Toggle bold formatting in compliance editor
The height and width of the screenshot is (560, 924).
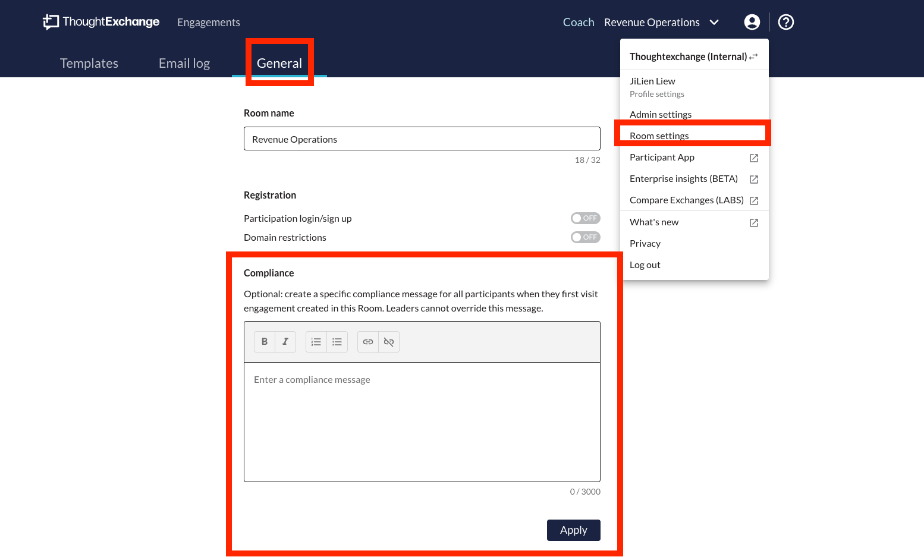pos(265,342)
